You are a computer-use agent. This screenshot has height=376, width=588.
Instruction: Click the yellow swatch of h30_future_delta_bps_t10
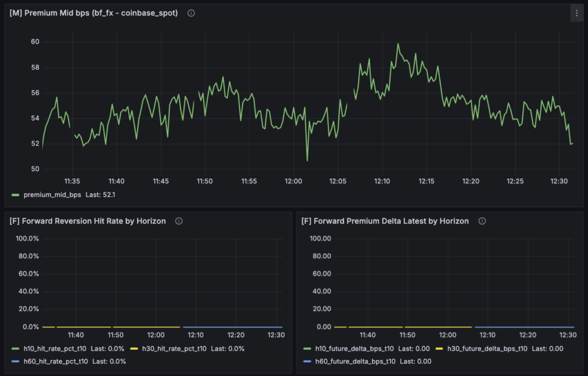tap(439, 348)
